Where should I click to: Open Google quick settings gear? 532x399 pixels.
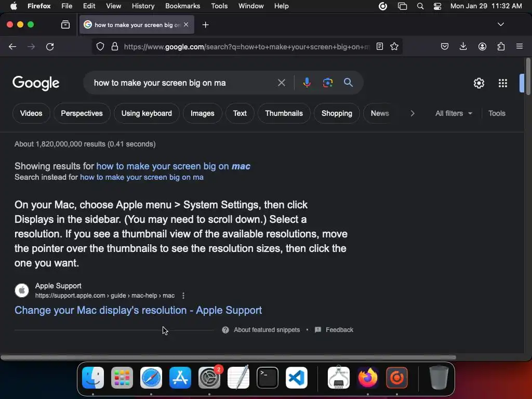478,83
